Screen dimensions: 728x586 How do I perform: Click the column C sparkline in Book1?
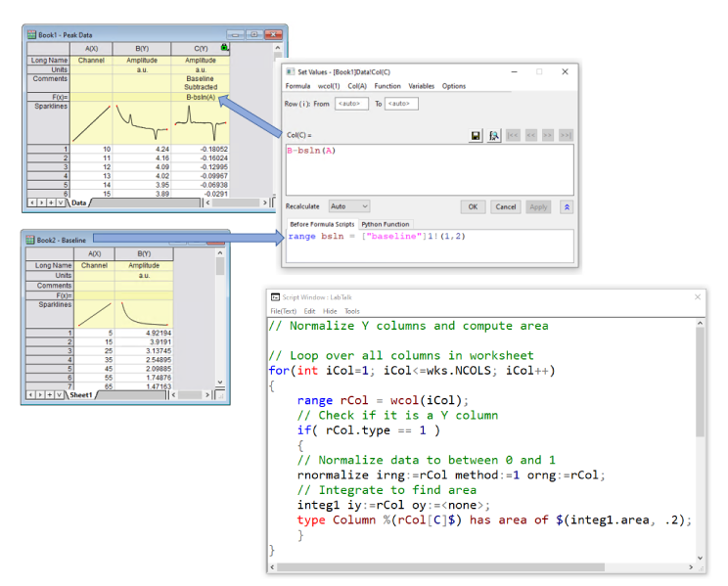click(201, 123)
